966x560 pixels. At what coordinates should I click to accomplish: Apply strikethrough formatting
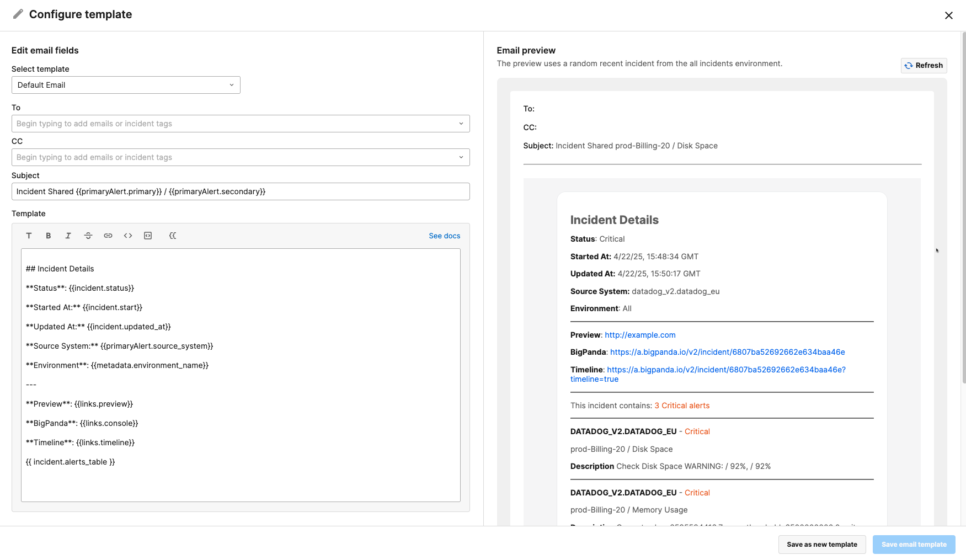point(88,236)
